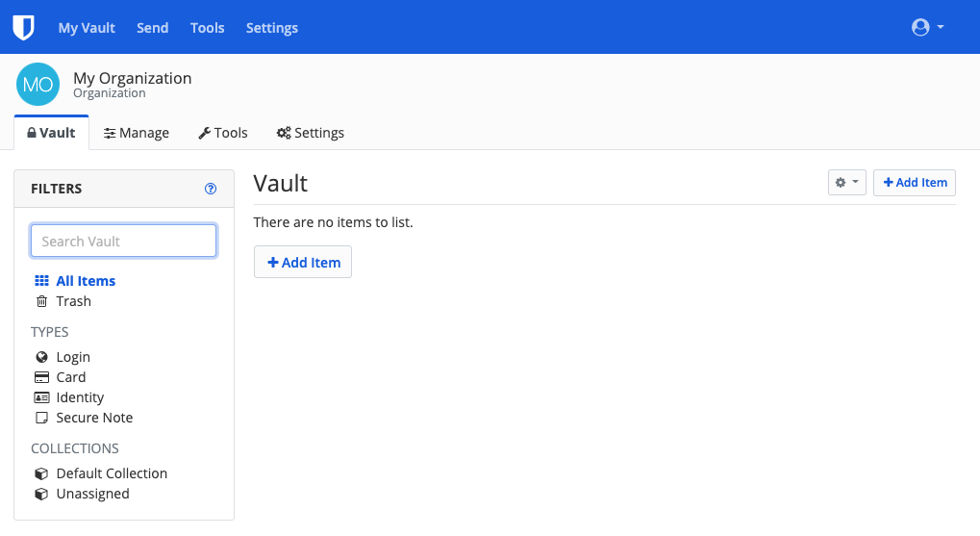
Task: Click the All Items grid icon
Action: [x=41, y=281]
